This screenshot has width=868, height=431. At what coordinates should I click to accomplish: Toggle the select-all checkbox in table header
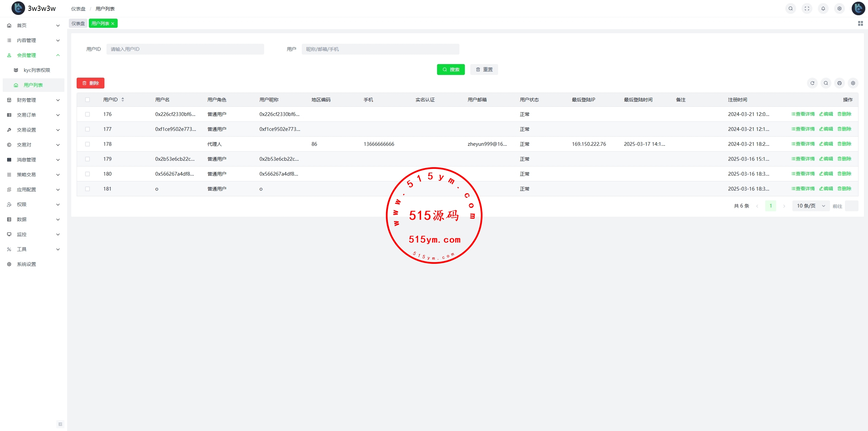point(87,100)
